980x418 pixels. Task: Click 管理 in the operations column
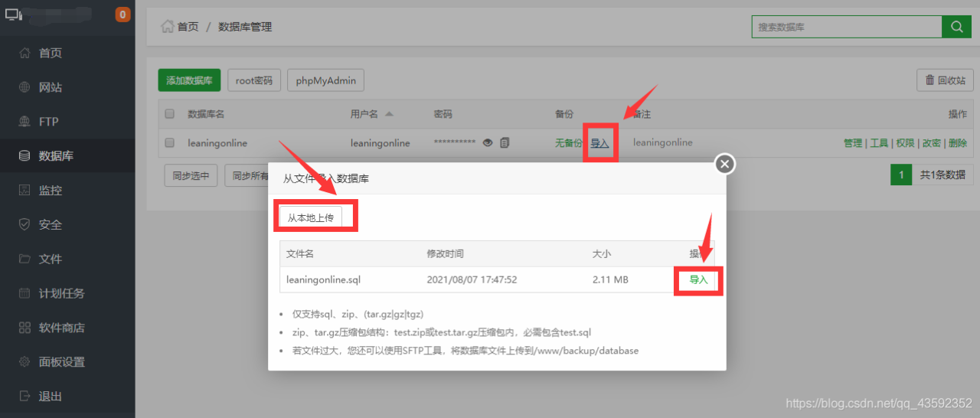853,143
